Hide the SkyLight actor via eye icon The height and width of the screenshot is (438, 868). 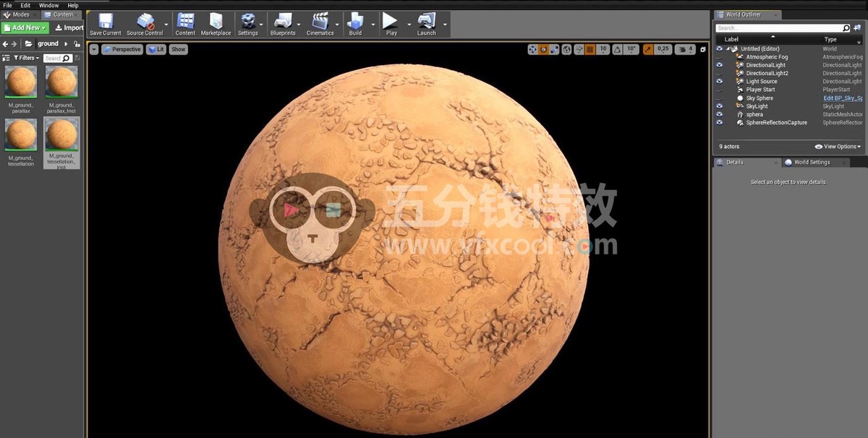tap(719, 106)
